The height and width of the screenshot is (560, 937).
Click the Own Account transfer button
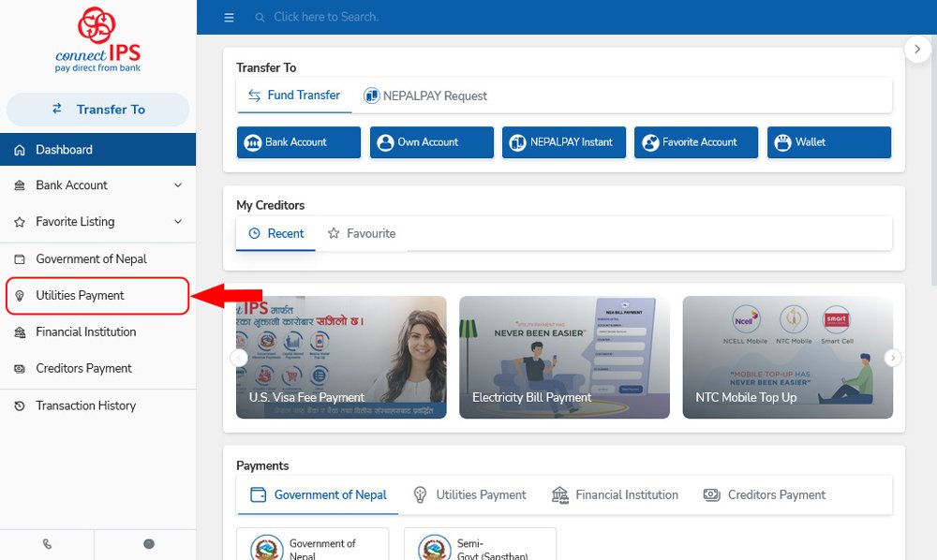point(431,142)
